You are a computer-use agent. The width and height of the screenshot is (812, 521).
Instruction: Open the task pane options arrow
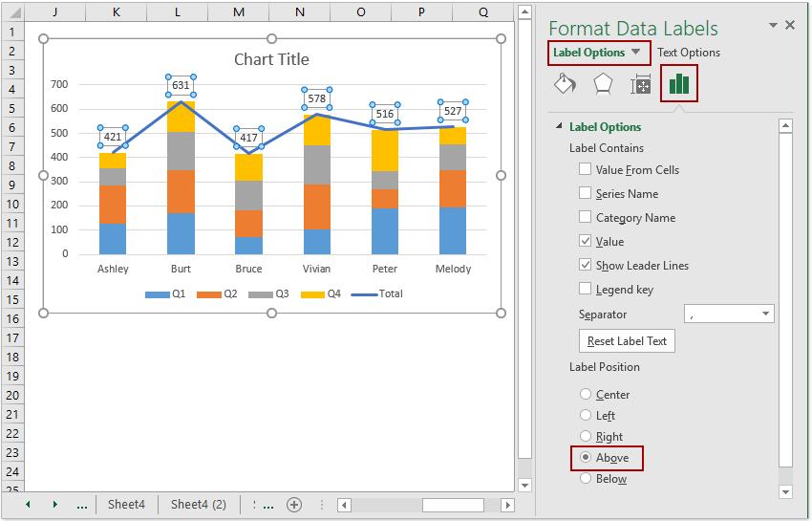coord(771,26)
